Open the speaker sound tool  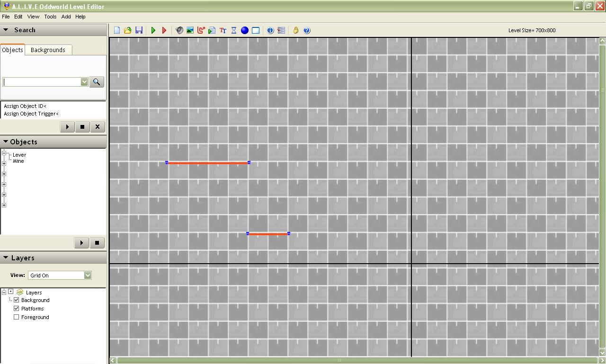click(x=179, y=30)
